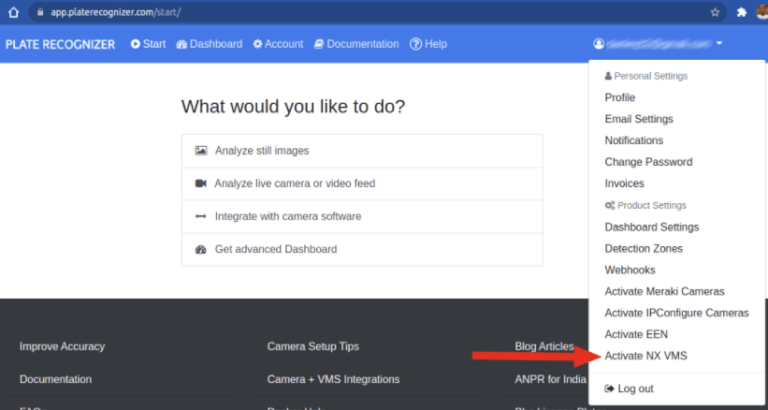The image size is (768, 410).
Task: Click the lock icon in address bar
Action: [41, 12]
